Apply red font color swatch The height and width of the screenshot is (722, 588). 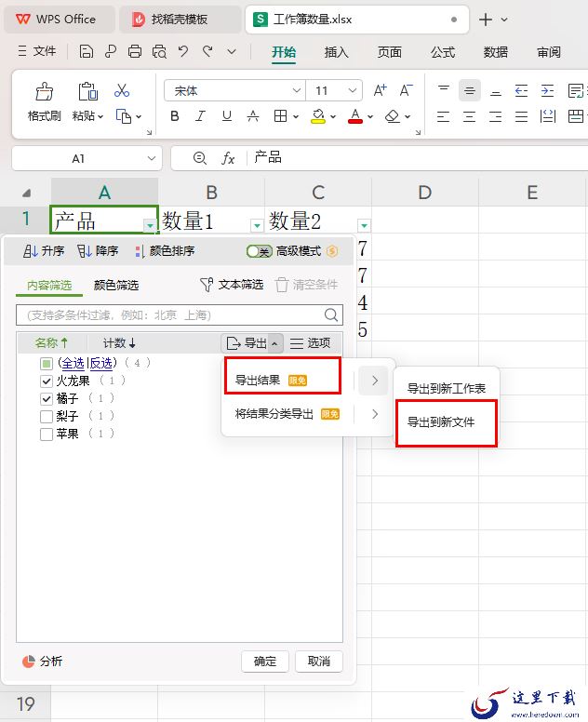pyautogui.click(x=355, y=116)
